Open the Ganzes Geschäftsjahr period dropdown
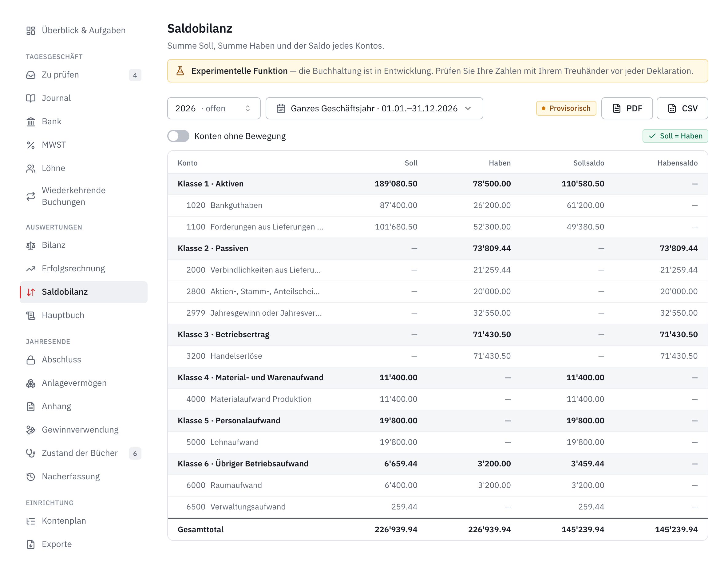728x587 pixels. (x=374, y=108)
